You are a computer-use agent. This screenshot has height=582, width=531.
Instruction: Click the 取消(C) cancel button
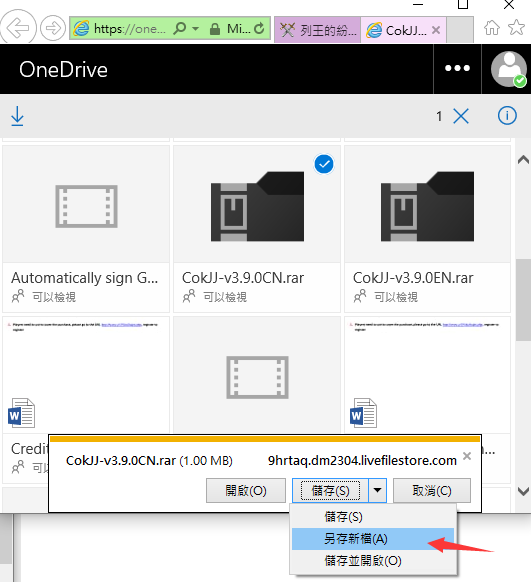[x=432, y=491]
